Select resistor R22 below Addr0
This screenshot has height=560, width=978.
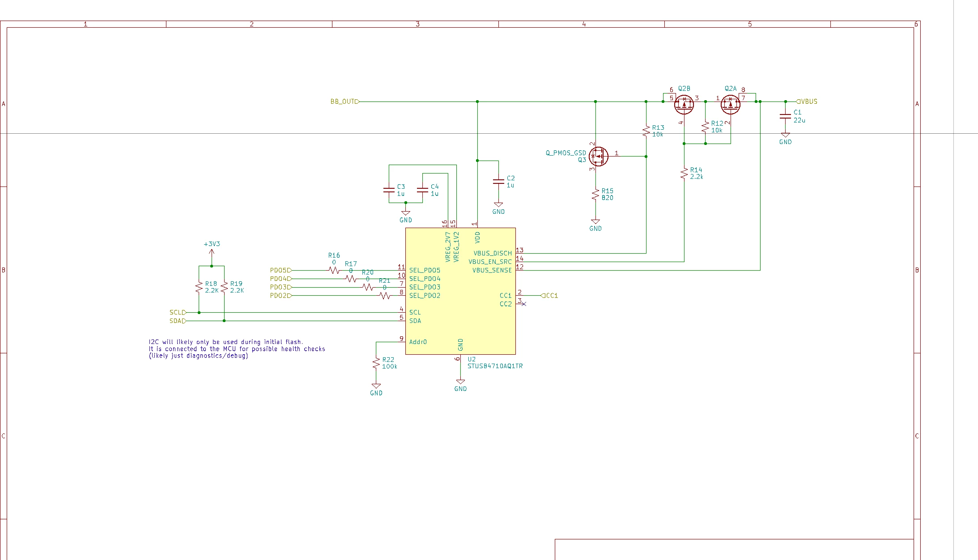376,363
